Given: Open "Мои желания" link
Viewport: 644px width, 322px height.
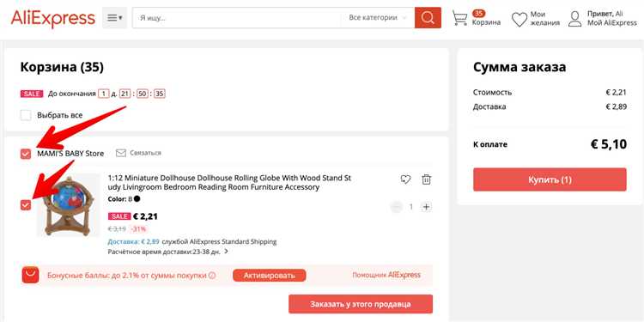Looking at the screenshot, I should (544, 19).
